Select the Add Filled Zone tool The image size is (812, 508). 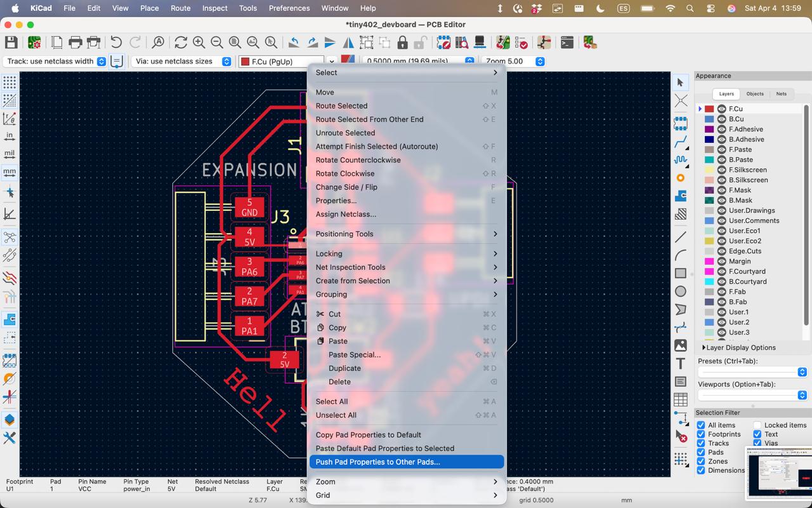click(x=681, y=196)
